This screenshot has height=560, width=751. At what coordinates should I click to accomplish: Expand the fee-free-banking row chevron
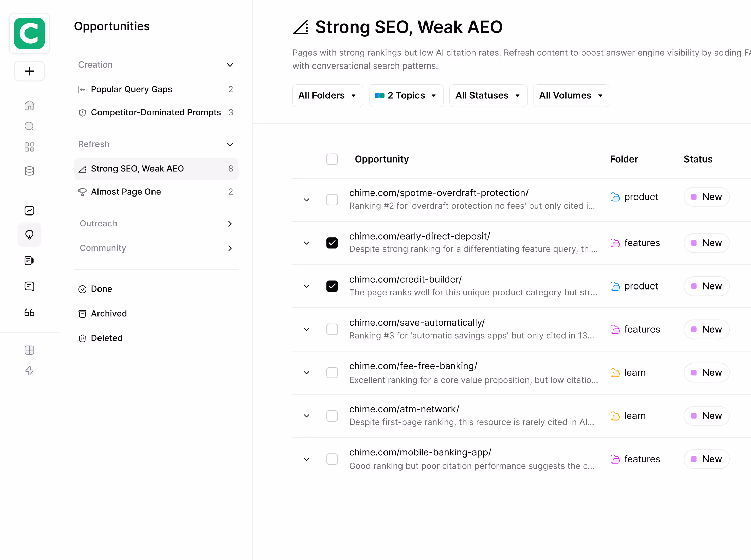pyautogui.click(x=306, y=373)
